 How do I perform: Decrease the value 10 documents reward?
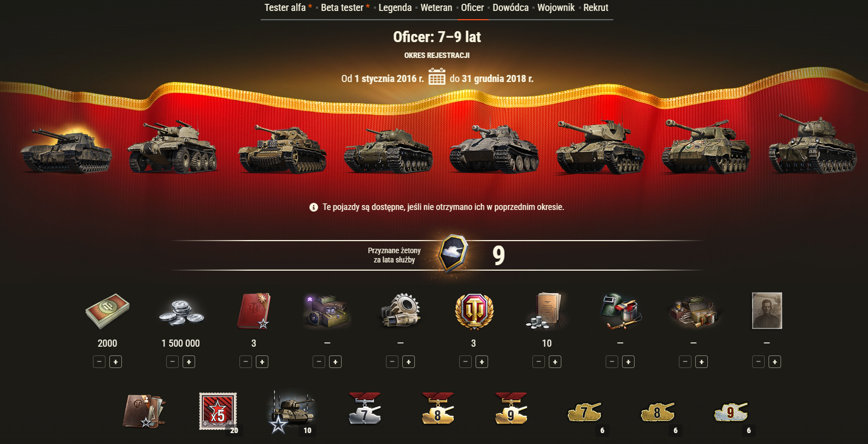[538, 362]
